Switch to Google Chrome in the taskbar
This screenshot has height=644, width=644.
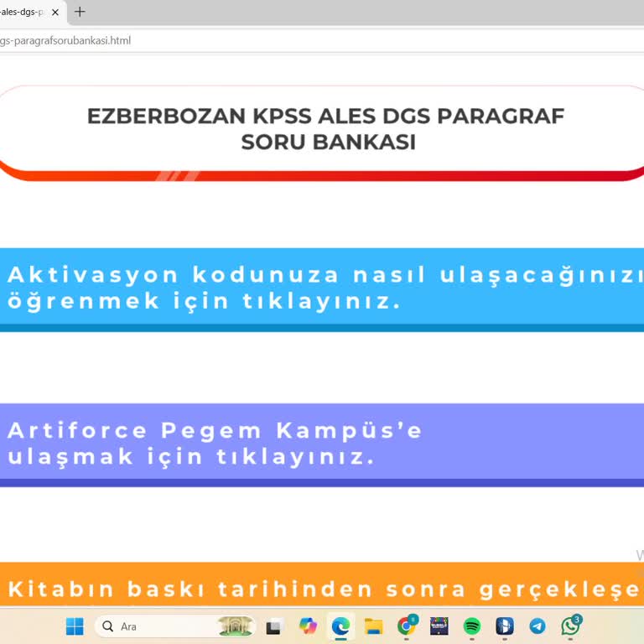406,626
